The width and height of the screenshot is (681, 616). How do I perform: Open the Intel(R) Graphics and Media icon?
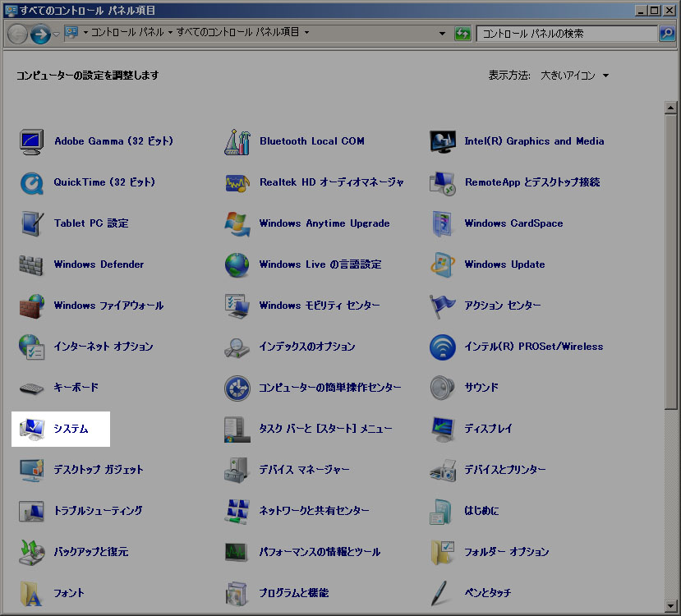443,141
